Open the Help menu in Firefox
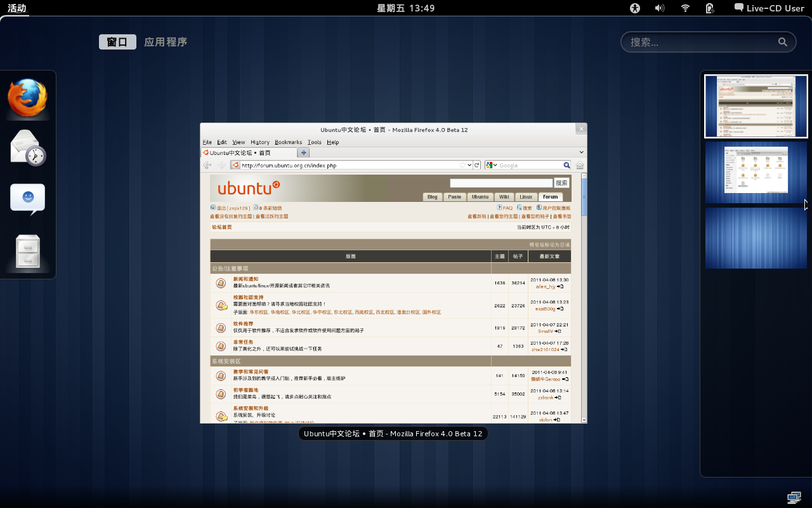The image size is (812, 508). [x=333, y=142]
